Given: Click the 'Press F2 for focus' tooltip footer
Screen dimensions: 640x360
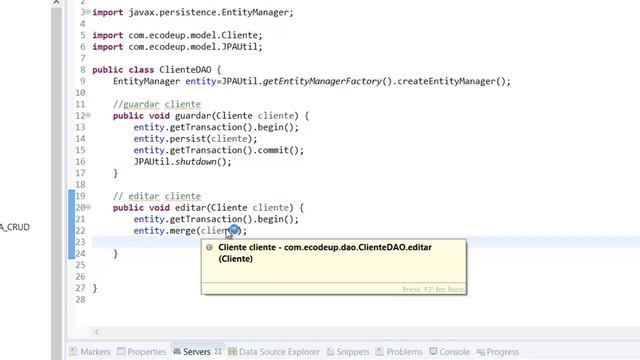Looking at the screenshot, I should [433, 289].
